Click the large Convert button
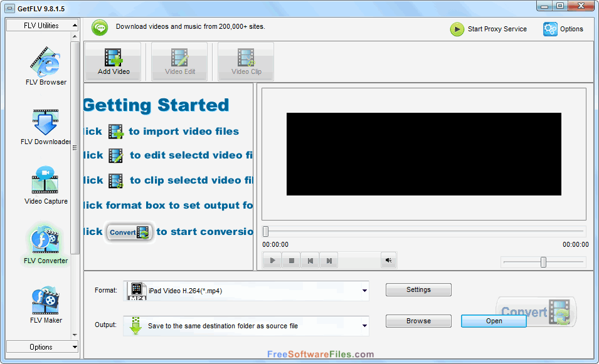Image resolution: width=599 pixels, height=364 pixels. tap(536, 311)
